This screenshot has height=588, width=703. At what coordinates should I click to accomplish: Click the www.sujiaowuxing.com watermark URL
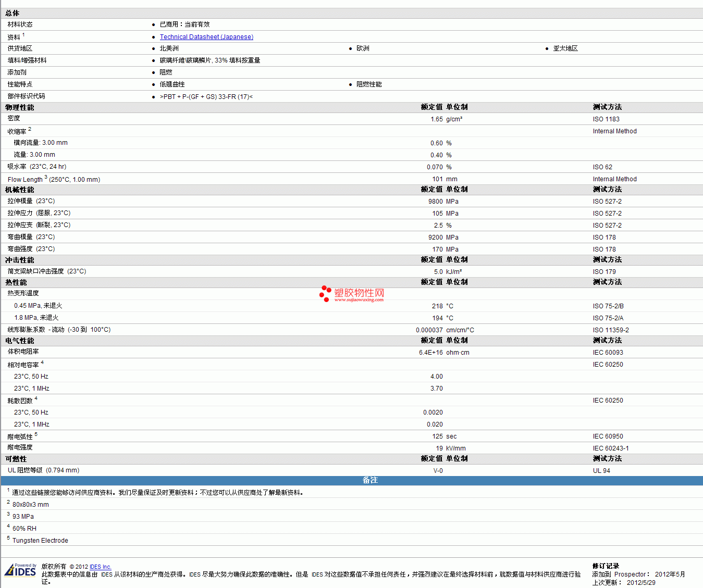click(359, 300)
